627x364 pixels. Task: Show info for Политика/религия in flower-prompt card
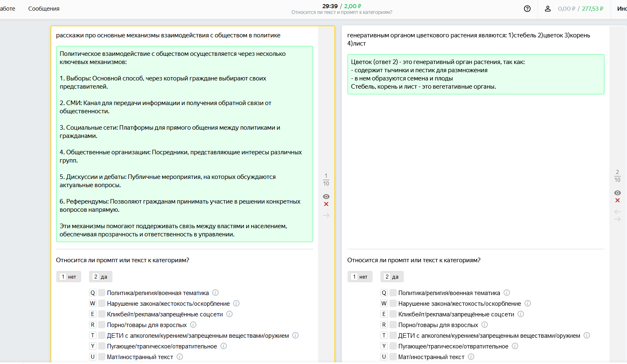coord(507,293)
